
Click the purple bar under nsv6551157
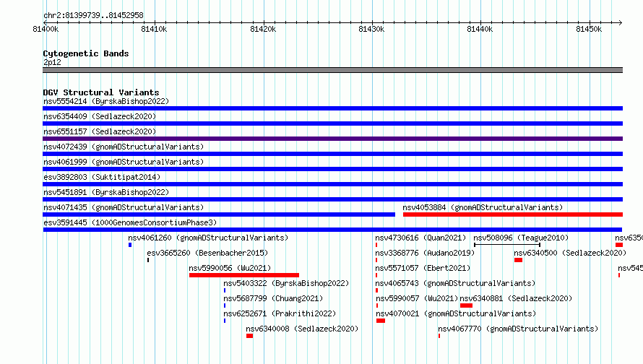(x=332, y=139)
